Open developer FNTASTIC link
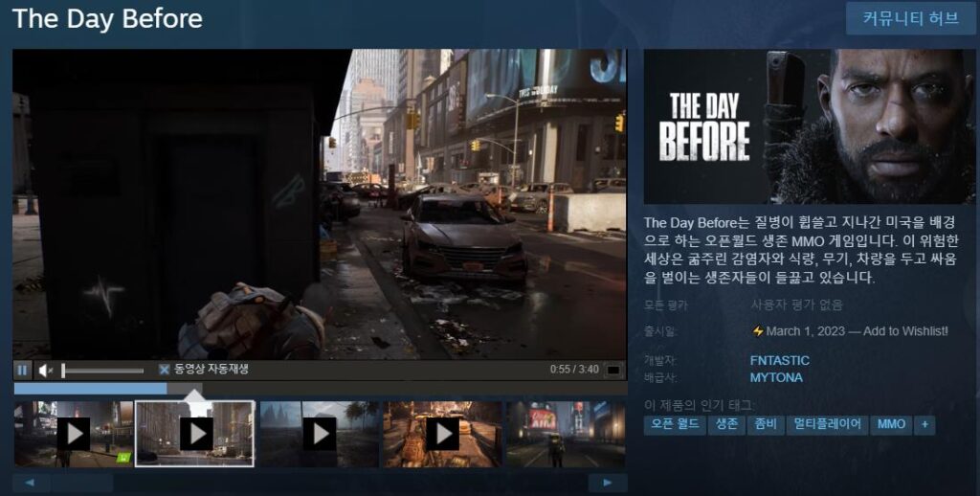This screenshot has width=980, height=496. click(779, 360)
